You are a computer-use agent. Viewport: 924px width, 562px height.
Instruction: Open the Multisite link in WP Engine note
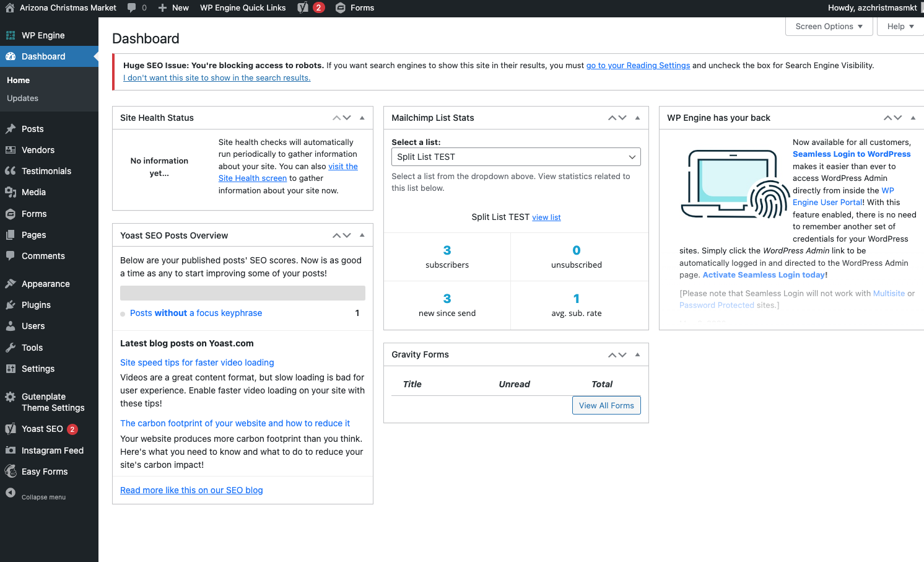pos(889,293)
